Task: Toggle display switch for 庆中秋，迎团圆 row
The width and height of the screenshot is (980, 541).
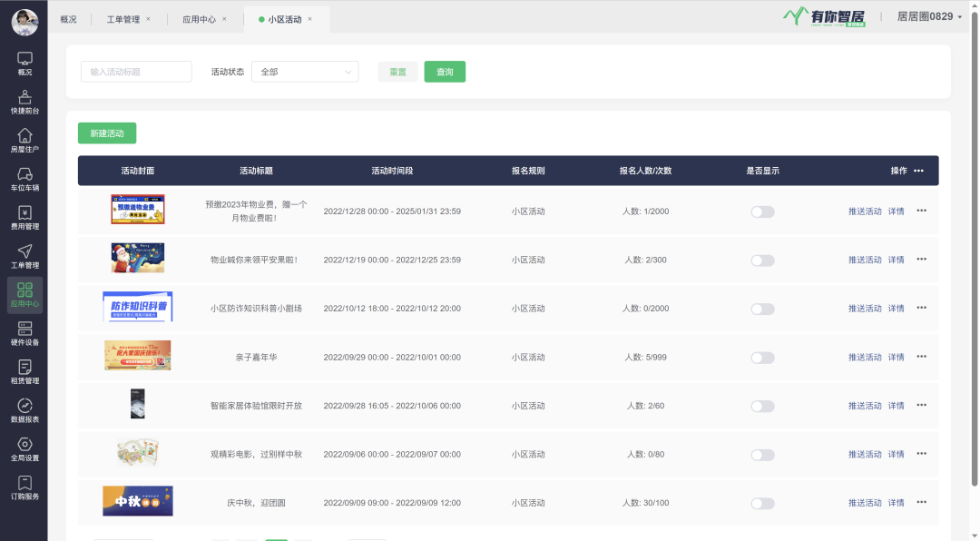Action: point(762,504)
